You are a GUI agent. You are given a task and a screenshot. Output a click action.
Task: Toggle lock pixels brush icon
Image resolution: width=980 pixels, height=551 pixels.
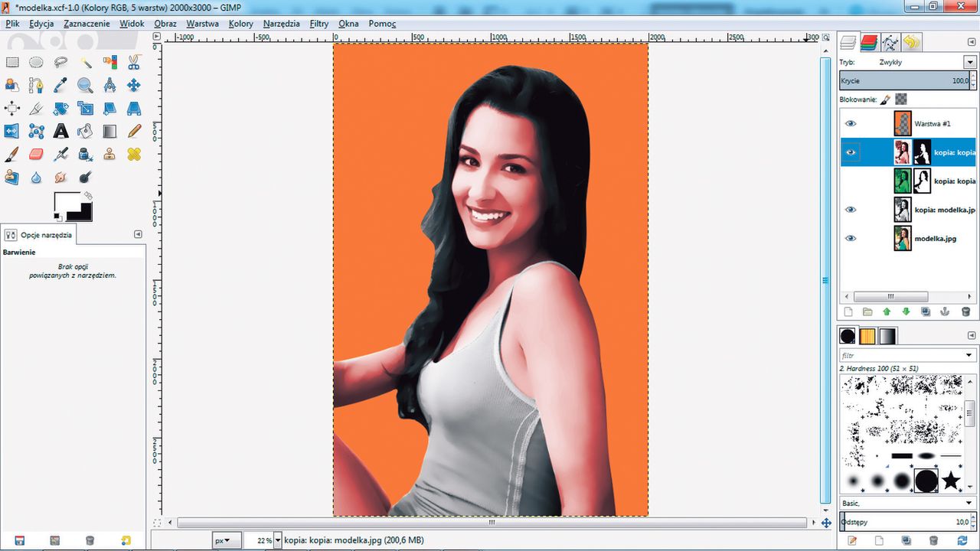pyautogui.click(x=885, y=99)
